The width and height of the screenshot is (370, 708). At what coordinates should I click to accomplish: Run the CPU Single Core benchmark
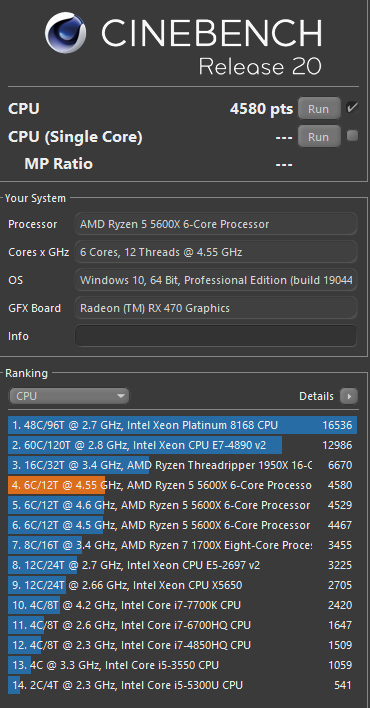click(319, 137)
